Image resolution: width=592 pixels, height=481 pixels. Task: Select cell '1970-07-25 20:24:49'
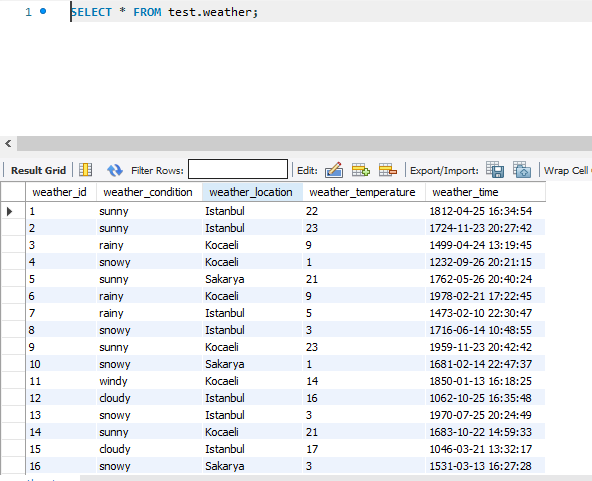click(x=486, y=415)
